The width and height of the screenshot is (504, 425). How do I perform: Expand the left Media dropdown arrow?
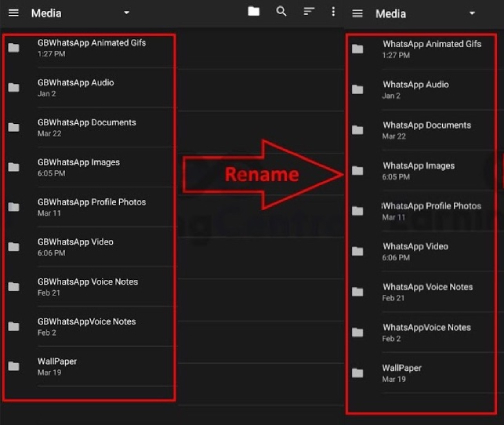(x=127, y=13)
